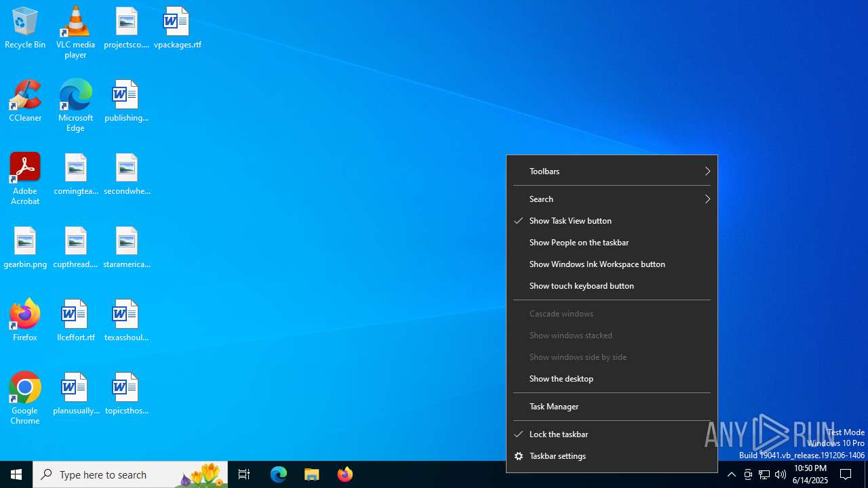Open the Action Center notifications icon

[x=846, y=474]
